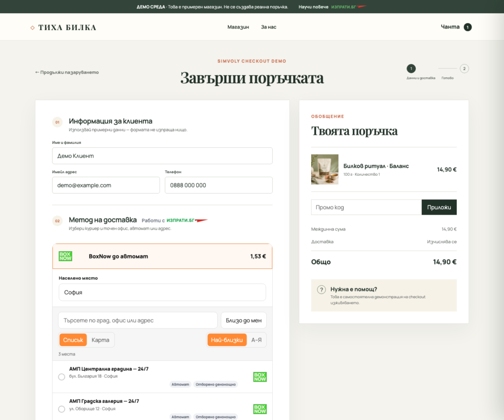Viewport: 504px width, 420px height.
Task: Click Автомат tag under АМП Градска галерия
Action: point(180,417)
